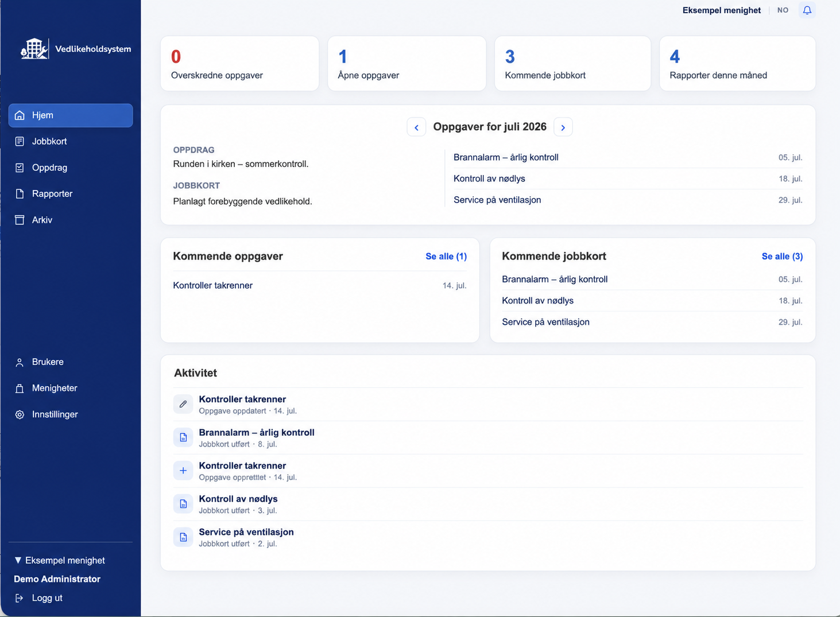Click the Rapporter document icon
The image size is (840, 617).
[x=20, y=193]
